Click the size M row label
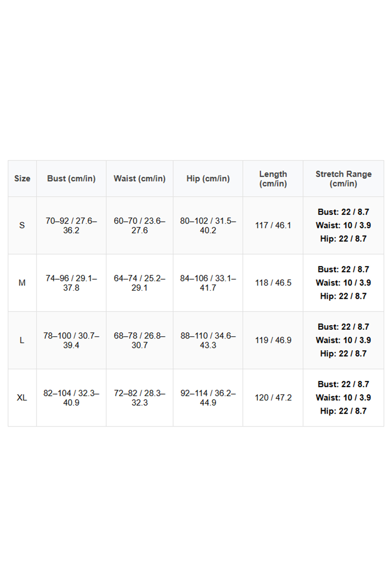392x588 pixels. tap(22, 283)
